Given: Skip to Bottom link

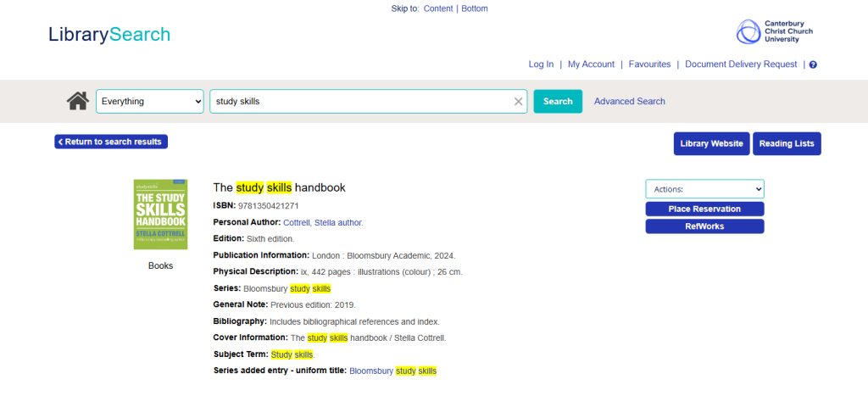Looking at the screenshot, I should click(x=475, y=8).
